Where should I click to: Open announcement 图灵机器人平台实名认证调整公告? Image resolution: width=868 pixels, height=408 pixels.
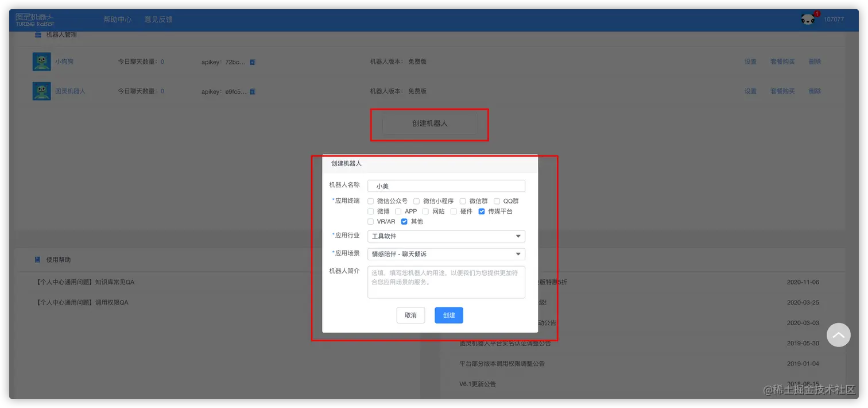[x=505, y=343]
